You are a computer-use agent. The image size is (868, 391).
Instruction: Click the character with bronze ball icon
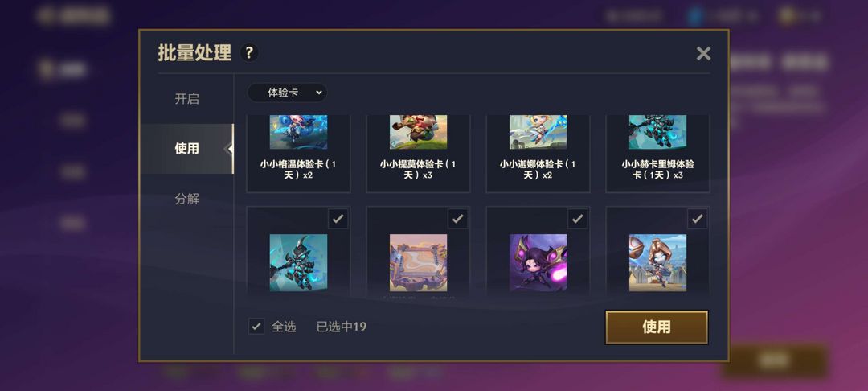657,262
